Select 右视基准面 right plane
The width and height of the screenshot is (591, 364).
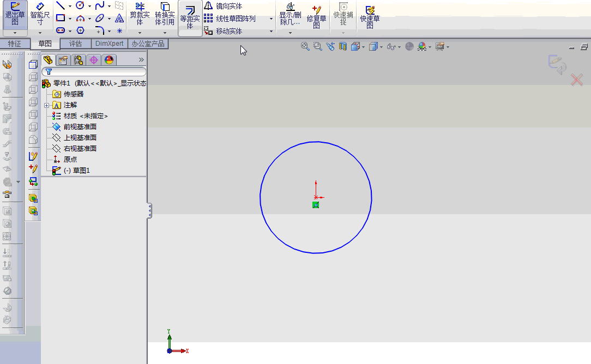[75, 149]
